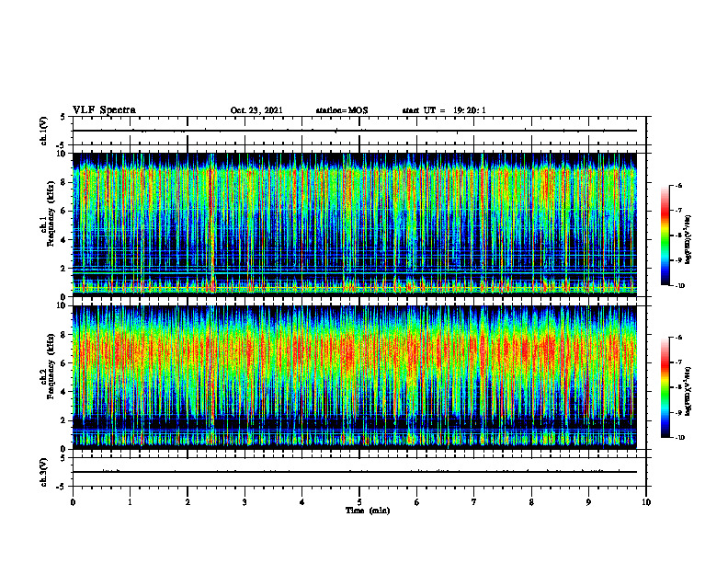
Task: Select the date text 'Oct. 23, 2021'
Action: 256,110
